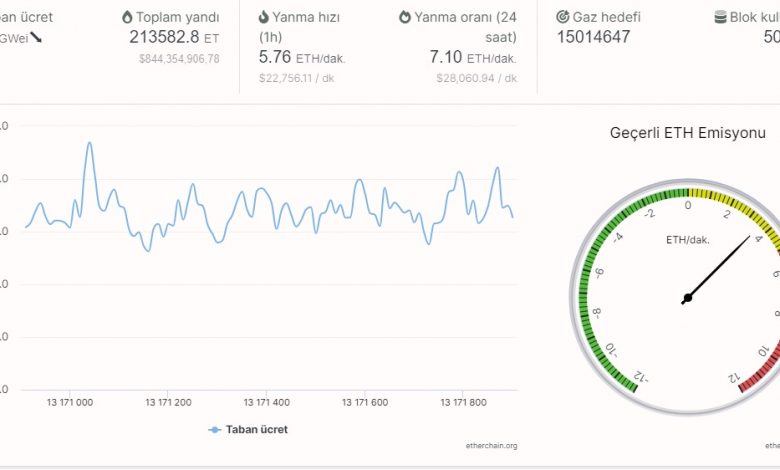Click the stack icon beside Blok kul
The height and width of the screenshot is (470, 780).
click(720, 18)
